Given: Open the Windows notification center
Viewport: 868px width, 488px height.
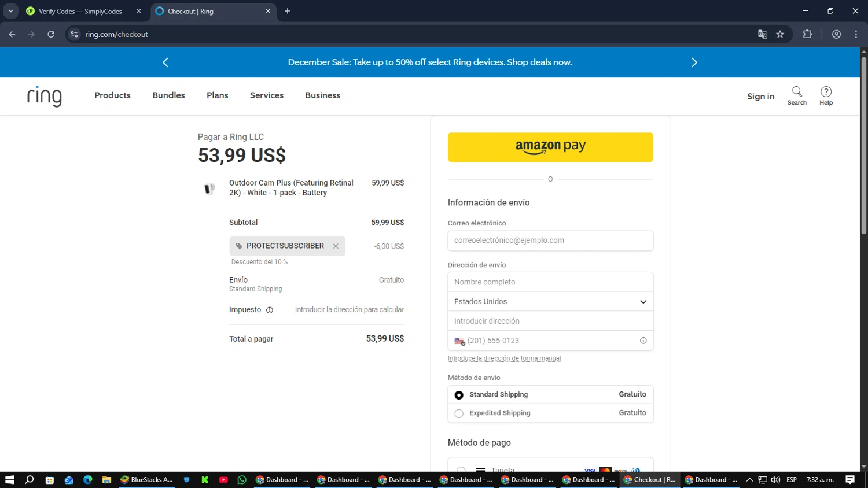Looking at the screenshot, I should point(850,480).
